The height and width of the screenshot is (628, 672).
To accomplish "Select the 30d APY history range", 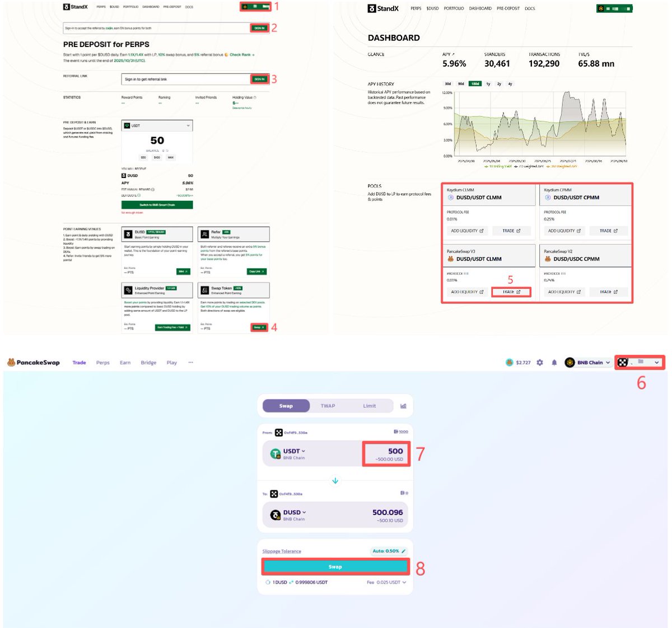I will click(x=448, y=84).
